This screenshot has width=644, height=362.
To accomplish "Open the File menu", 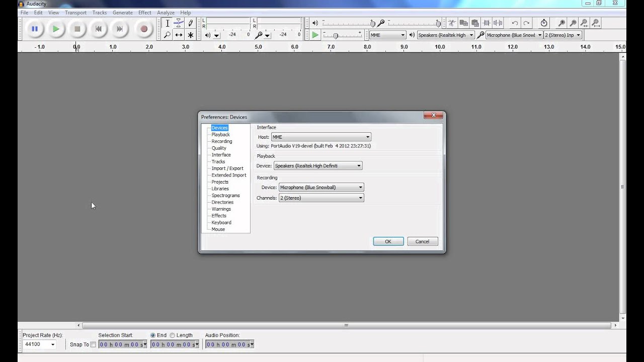I will [x=24, y=13].
